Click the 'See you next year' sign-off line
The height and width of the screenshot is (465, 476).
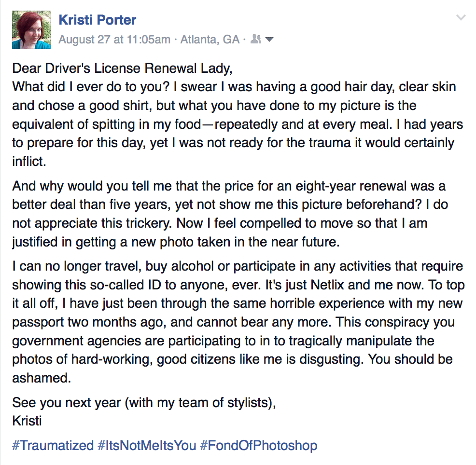click(144, 402)
